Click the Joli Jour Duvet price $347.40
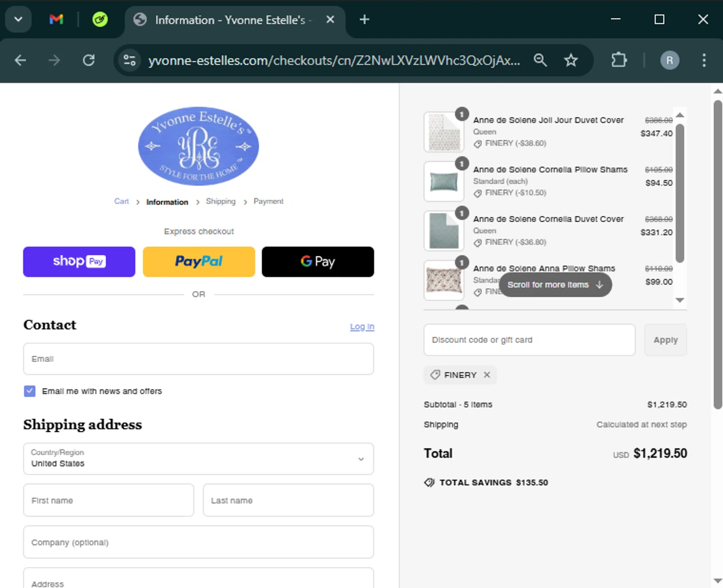 [x=656, y=134]
